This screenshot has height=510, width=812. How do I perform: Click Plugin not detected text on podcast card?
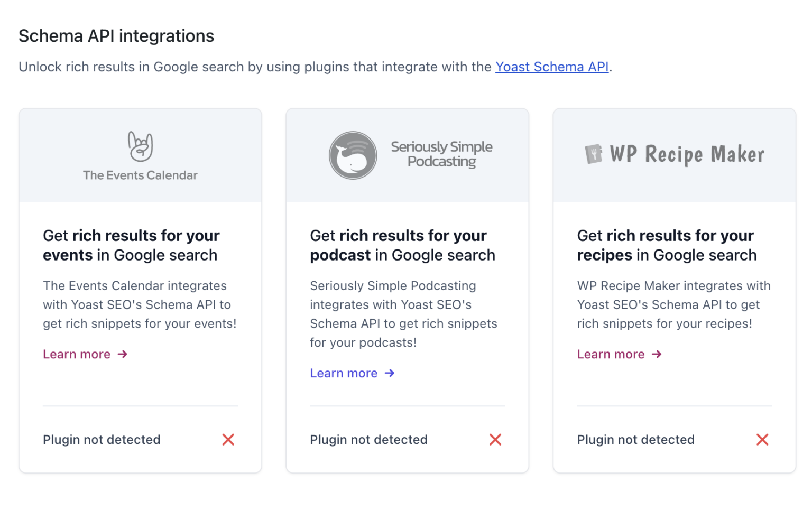(x=368, y=439)
